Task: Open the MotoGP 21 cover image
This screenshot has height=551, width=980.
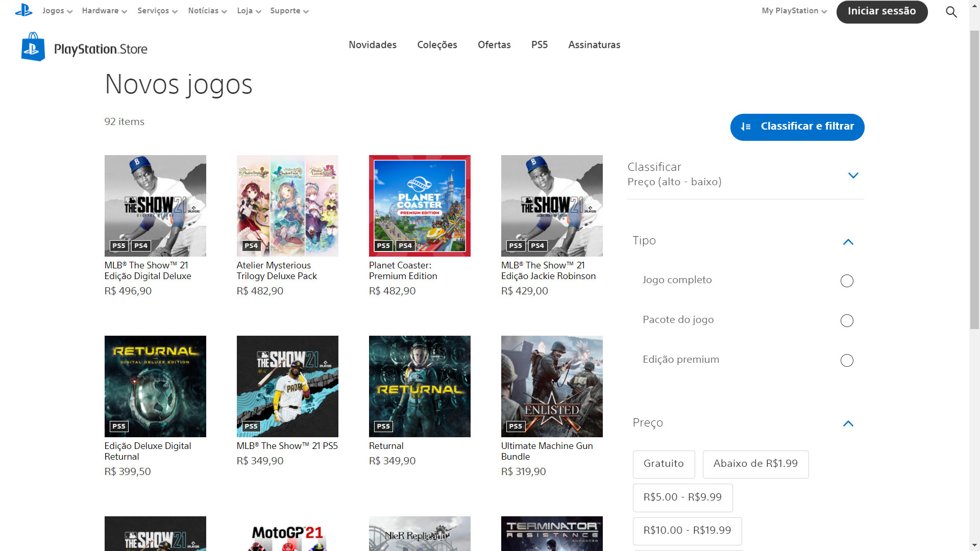Action: [287, 534]
